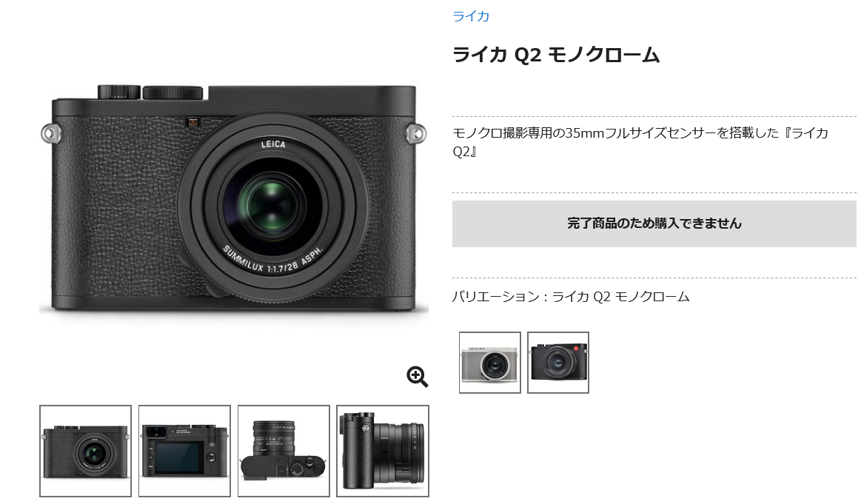864x504 pixels.
Task: Open the ライカ brand link
Action: click(471, 16)
